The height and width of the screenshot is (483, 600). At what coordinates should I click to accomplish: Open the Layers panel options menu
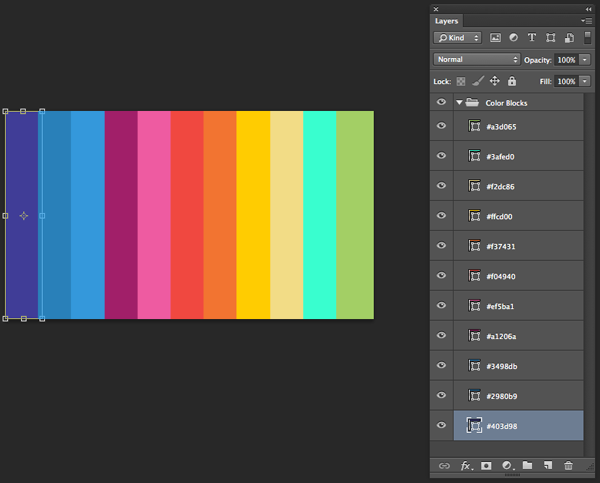(587, 21)
